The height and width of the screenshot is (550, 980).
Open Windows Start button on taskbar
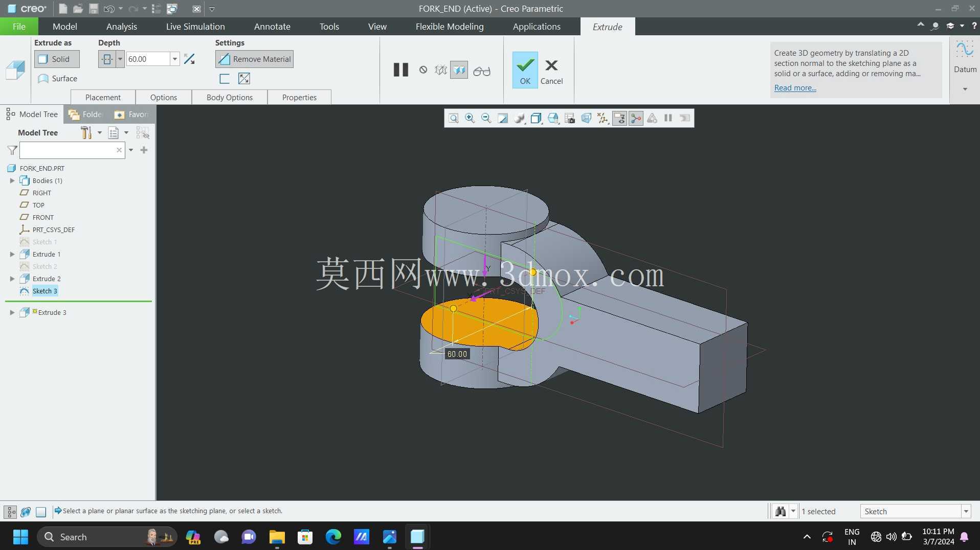(x=20, y=537)
